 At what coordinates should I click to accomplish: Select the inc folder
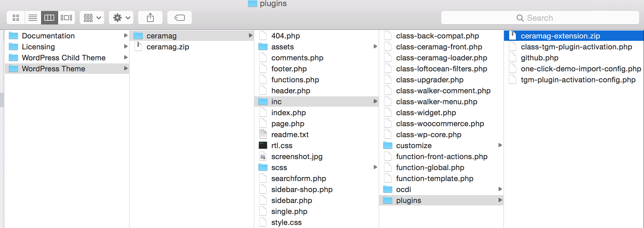coord(316,102)
